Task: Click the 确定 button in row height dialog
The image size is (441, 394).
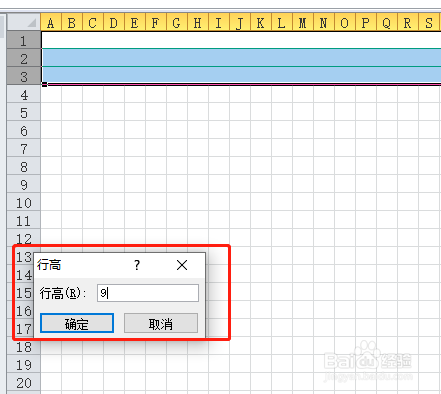Action: click(77, 323)
